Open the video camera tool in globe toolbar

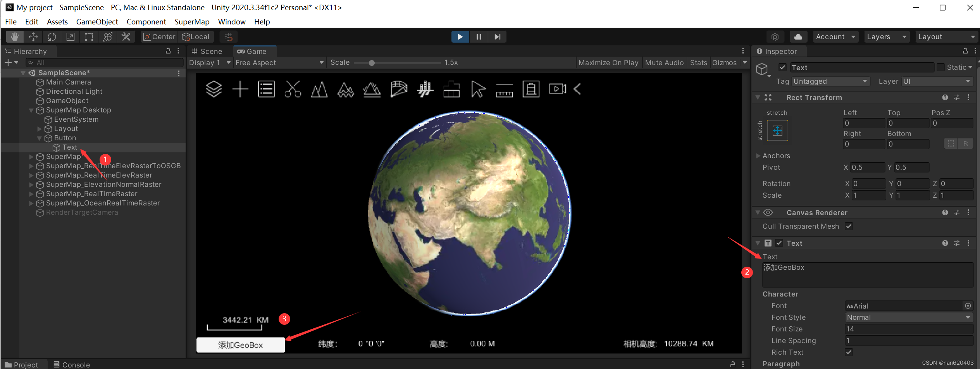tap(557, 89)
